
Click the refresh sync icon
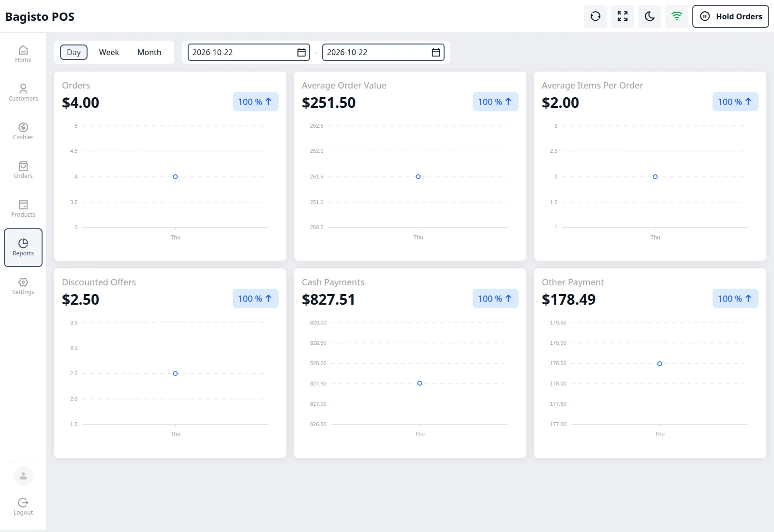(595, 16)
